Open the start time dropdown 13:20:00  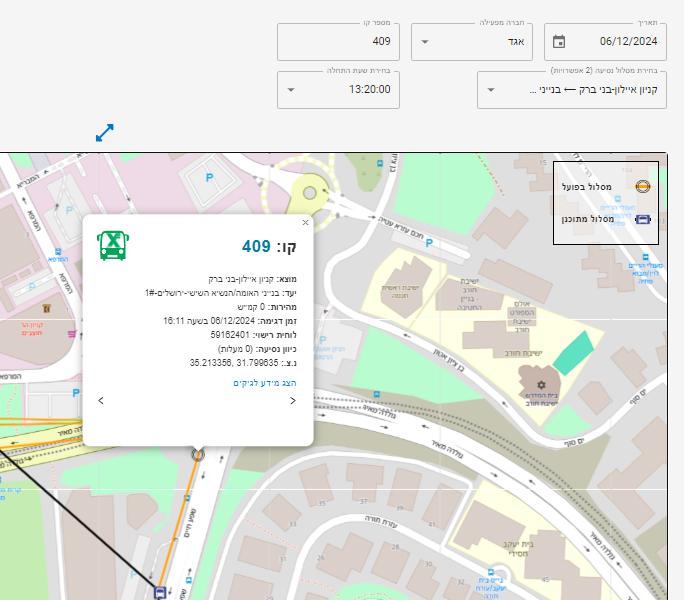click(338, 90)
